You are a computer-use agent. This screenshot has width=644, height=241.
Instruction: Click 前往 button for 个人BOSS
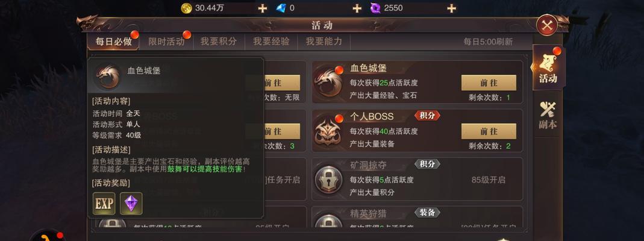pos(489,131)
